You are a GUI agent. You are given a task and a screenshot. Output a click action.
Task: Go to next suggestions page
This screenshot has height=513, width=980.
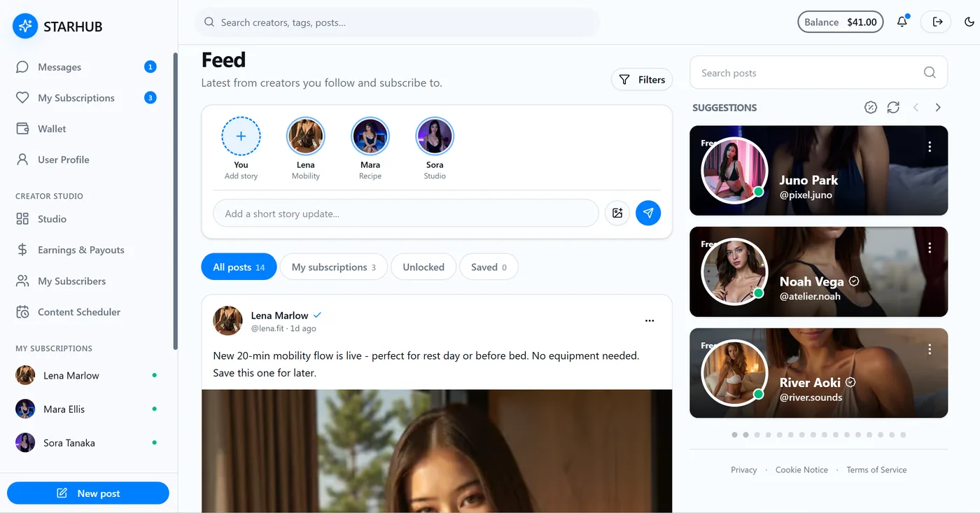point(938,108)
